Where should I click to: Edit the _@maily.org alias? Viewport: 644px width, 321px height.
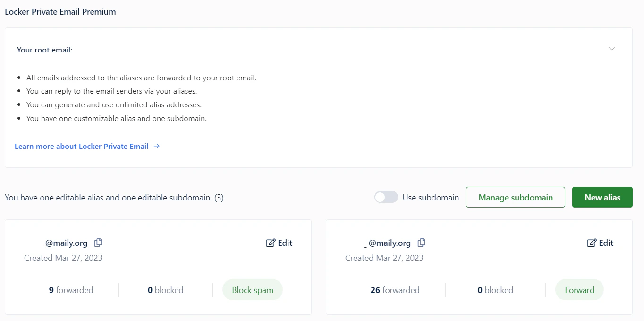pyautogui.click(x=600, y=243)
